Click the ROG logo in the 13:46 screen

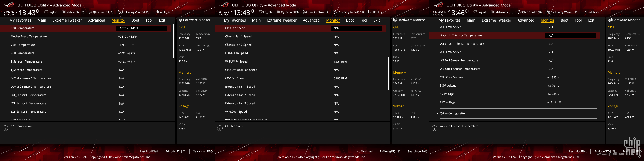pos(438,5)
